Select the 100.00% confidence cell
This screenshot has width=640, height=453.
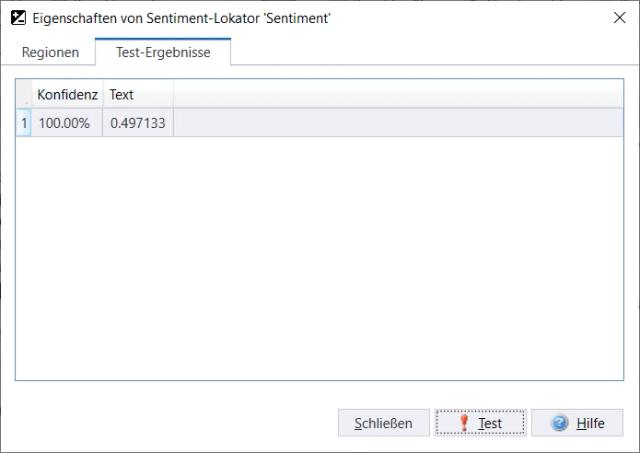tap(65, 122)
